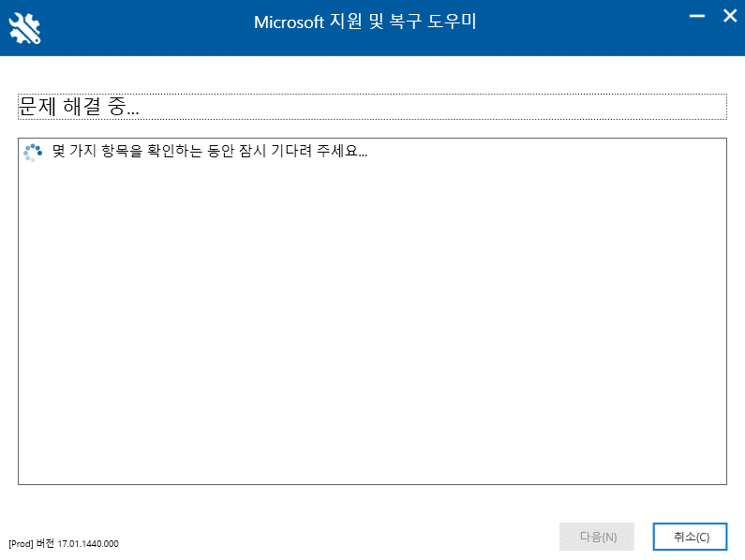Viewport: 745px width, 560px height.
Task: Click the wrench and screwdriver app icon
Action: coord(24,28)
